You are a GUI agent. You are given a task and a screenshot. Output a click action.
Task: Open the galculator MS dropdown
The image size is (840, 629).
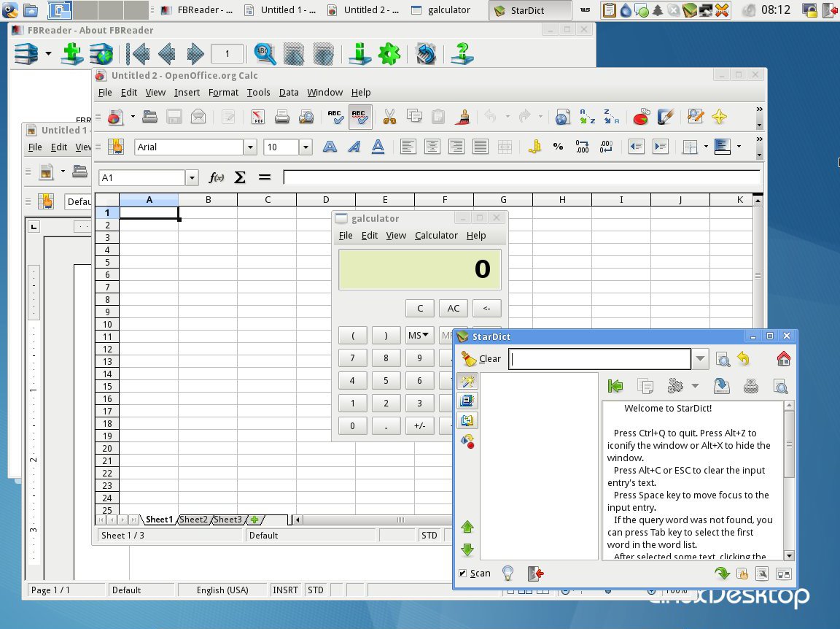(x=419, y=335)
